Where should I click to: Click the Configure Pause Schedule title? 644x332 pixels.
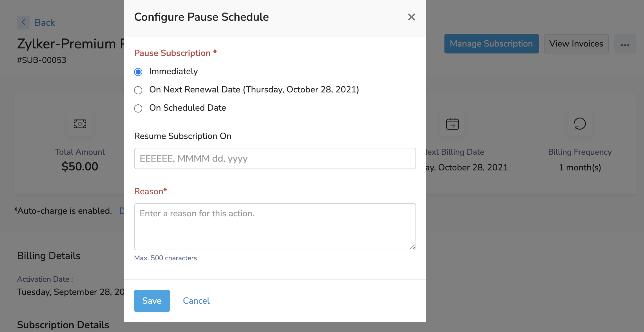(201, 17)
